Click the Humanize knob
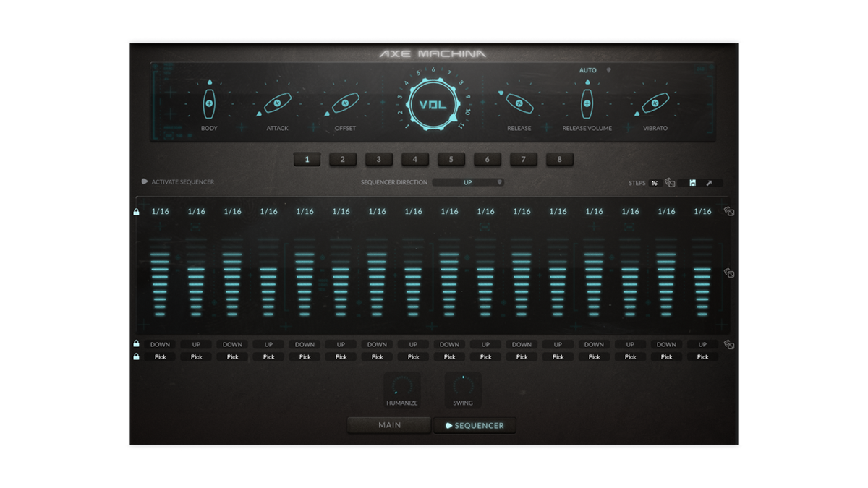The height and width of the screenshot is (488, 868). [x=401, y=386]
